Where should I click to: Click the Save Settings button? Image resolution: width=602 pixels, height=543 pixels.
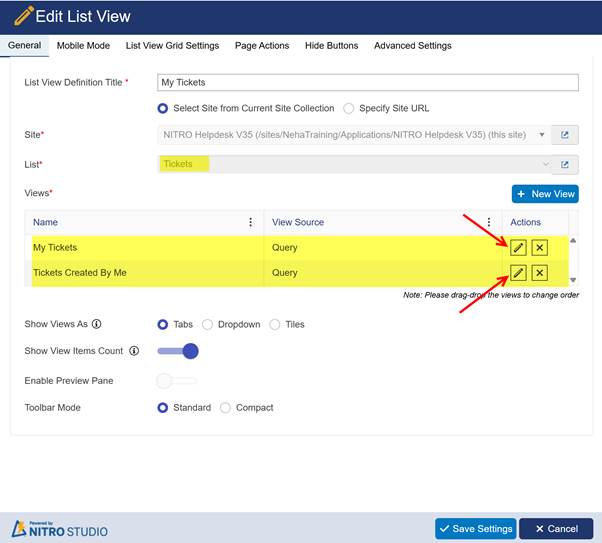pos(475,528)
